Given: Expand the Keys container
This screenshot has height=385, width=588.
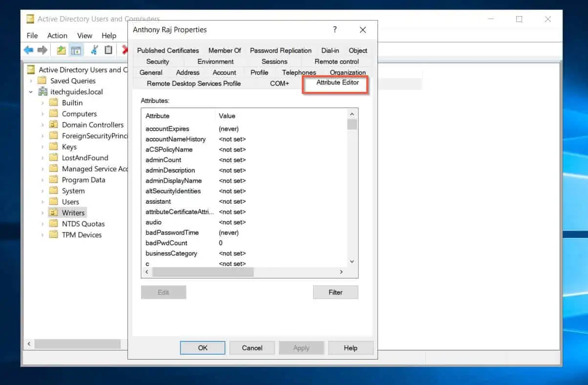Looking at the screenshot, I should pyautogui.click(x=42, y=147).
